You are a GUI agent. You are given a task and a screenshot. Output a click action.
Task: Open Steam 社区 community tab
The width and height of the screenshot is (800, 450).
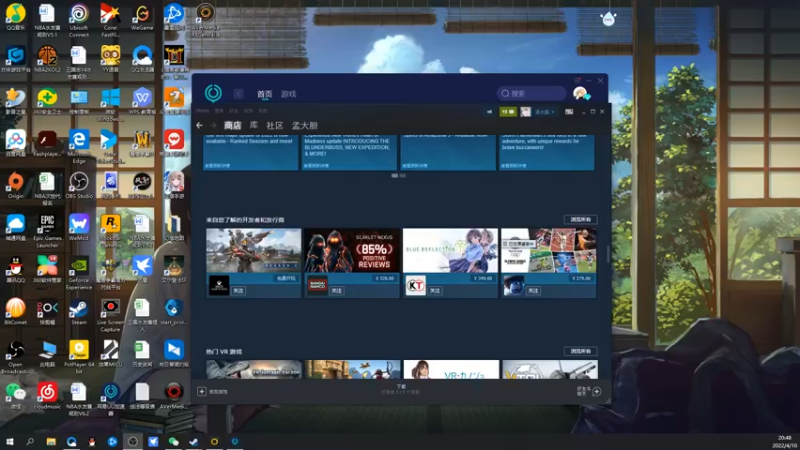(274, 125)
